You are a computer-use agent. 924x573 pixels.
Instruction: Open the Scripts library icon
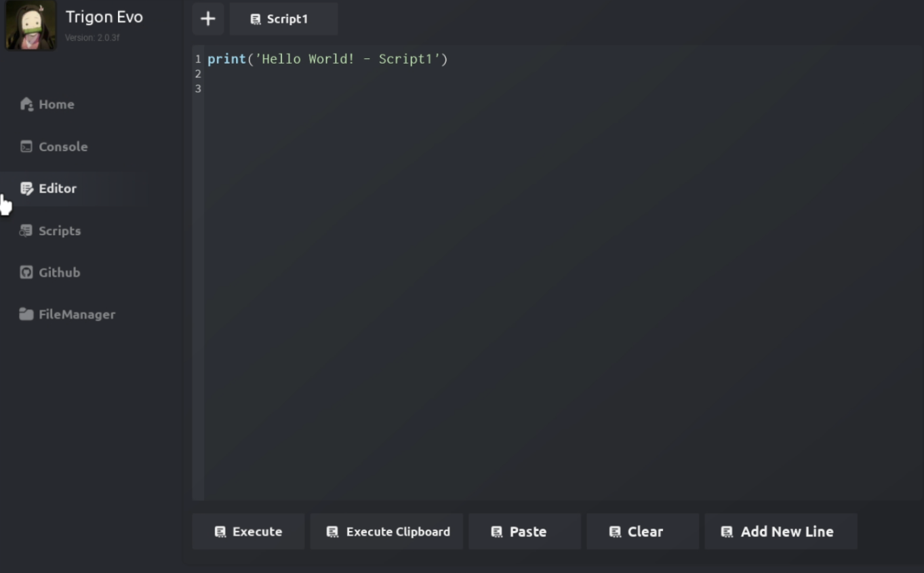click(x=26, y=231)
